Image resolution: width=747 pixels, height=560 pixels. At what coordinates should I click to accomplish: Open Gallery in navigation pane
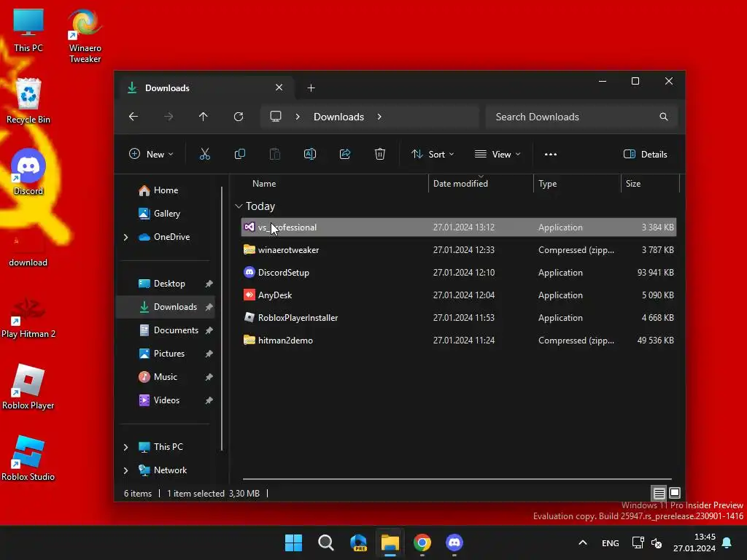[x=166, y=214]
